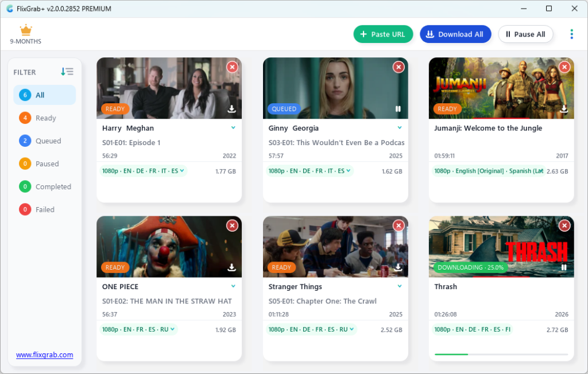Select the Failed filter in sidebar
The height and width of the screenshot is (374, 588).
[x=45, y=210]
